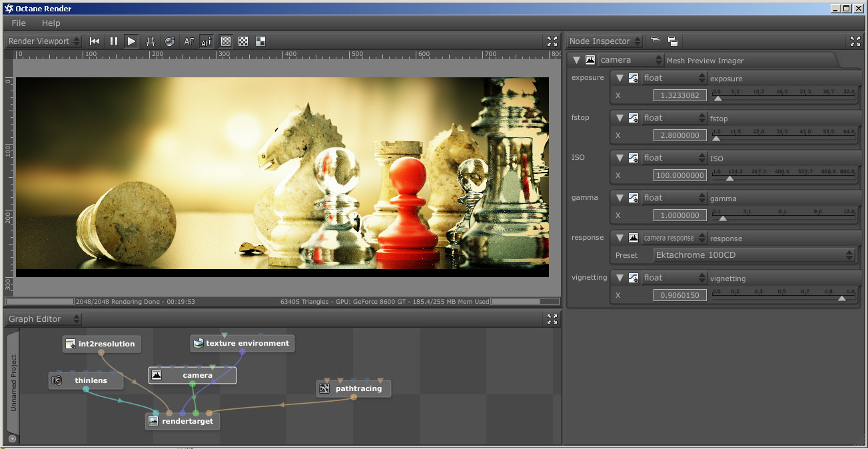
Task: Select the material picker sphere icon
Action: click(x=169, y=41)
